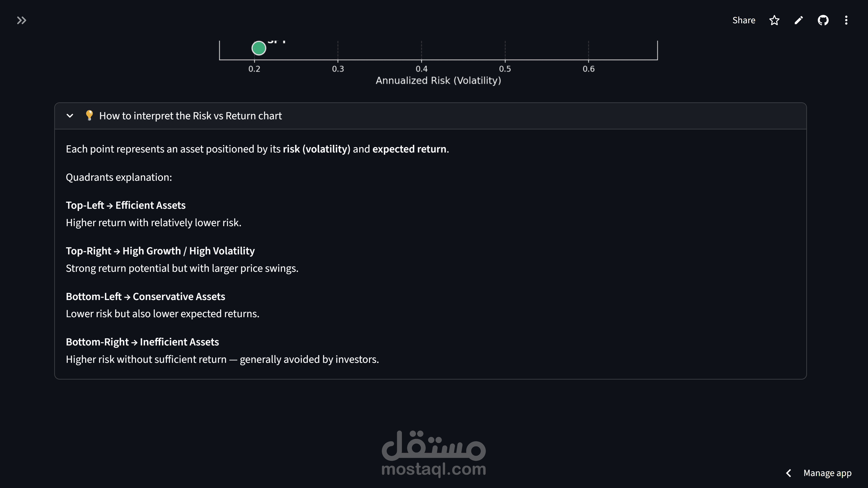Toggle 'How to interpret the Risk vs Return chart' header
868x488 pixels.
pyautogui.click(x=190, y=116)
